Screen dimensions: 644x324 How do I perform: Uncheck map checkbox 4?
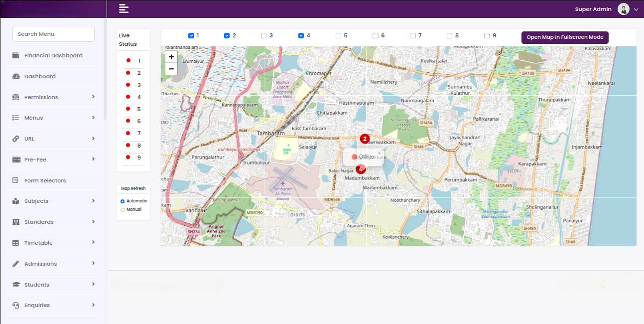[x=301, y=35]
